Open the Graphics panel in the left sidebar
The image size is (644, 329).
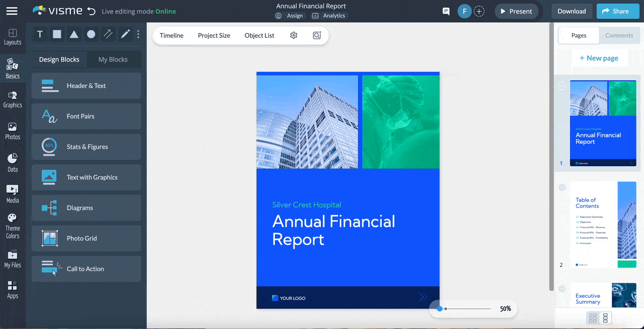pos(12,98)
